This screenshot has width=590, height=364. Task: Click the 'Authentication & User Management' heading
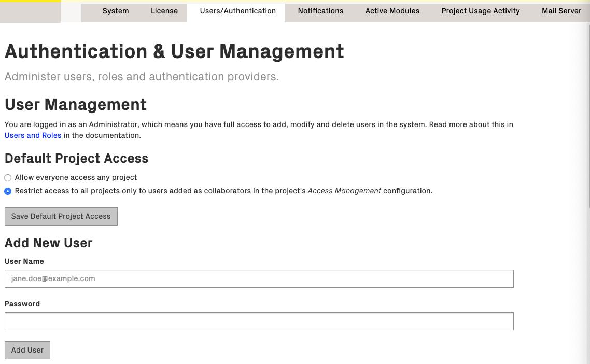pos(174,51)
